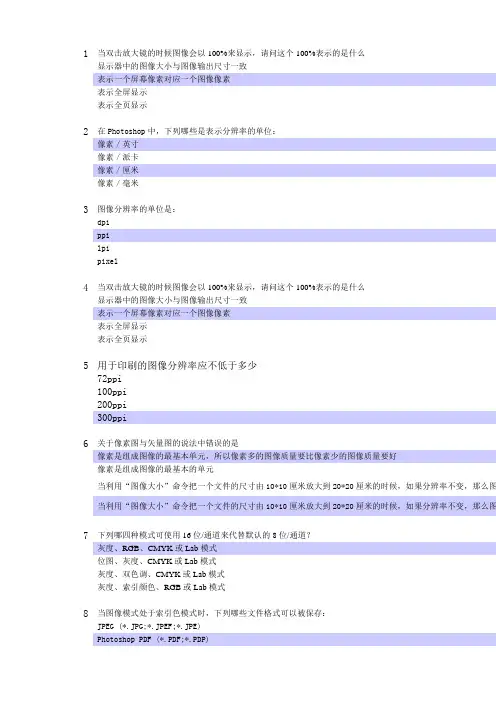Choose '100ppi' under question 5
Screen dimensions: 496x702
pyautogui.click(x=112, y=392)
